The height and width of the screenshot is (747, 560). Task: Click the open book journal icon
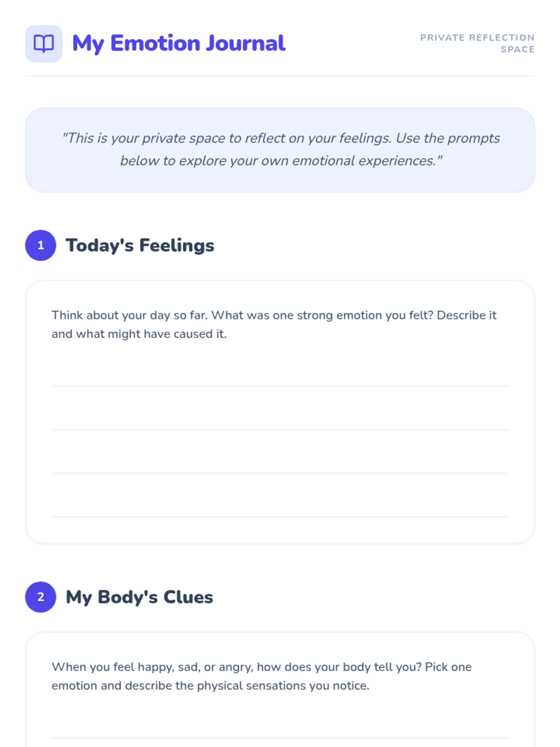(x=43, y=43)
